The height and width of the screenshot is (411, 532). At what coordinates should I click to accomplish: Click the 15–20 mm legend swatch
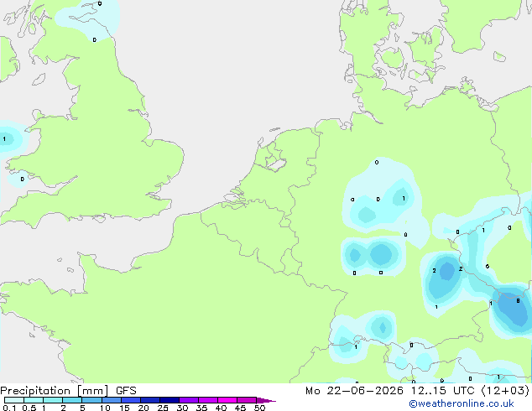[x=130, y=400]
